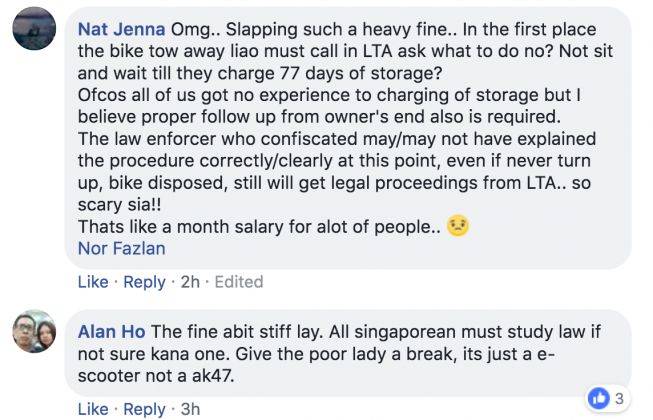Open the 2h timestamp on Nat Jenna's comment
This screenshot has width=653, height=420.
pyautogui.click(x=189, y=282)
